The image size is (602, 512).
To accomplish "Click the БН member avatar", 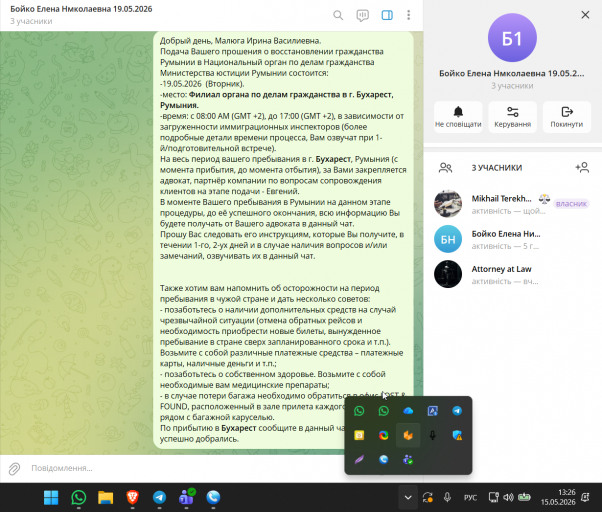I will coord(448,239).
